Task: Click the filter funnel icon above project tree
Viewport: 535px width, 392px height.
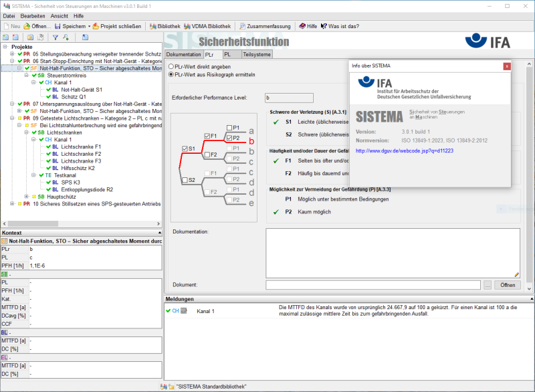Action: (56, 37)
